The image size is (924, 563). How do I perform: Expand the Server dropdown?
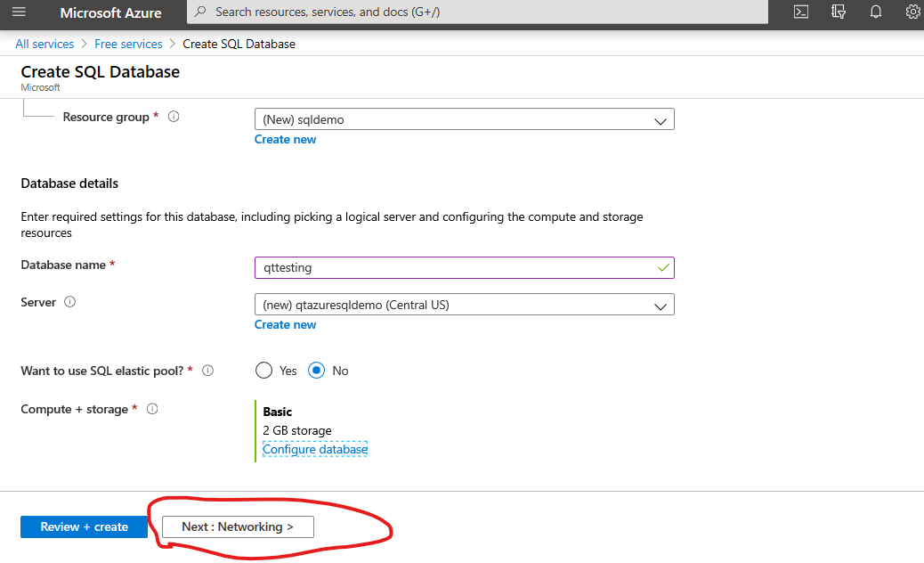click(x=465, y=305)
